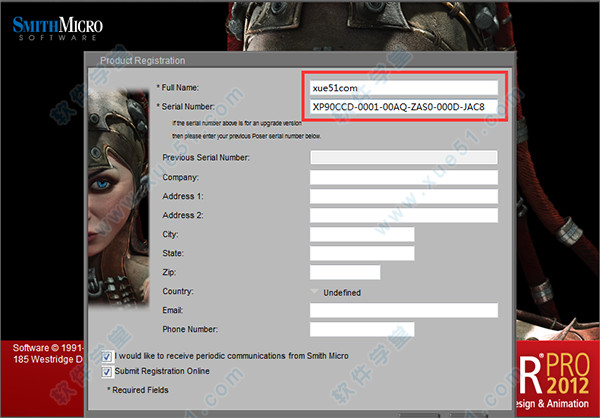Screen dimensions: 600x418
Task: Click the Full Name input field
Action: pyautogui.click(x=404, y=88)
